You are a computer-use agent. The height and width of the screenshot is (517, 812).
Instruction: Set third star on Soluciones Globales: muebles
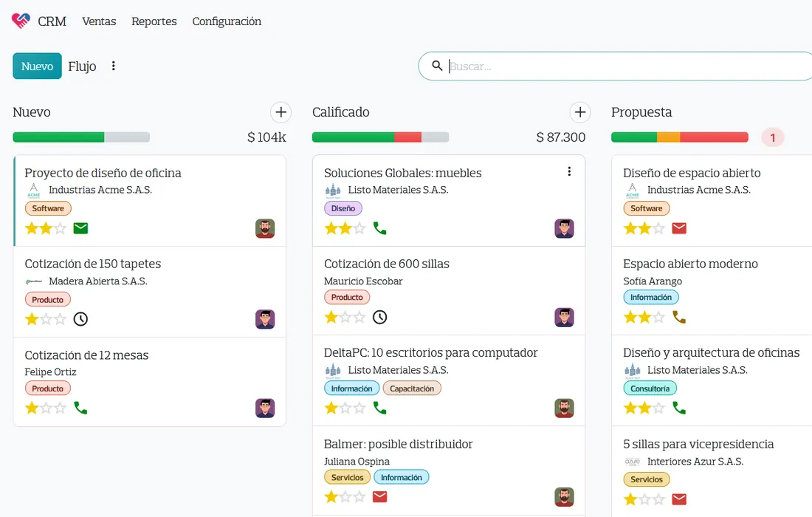point(360,228)
